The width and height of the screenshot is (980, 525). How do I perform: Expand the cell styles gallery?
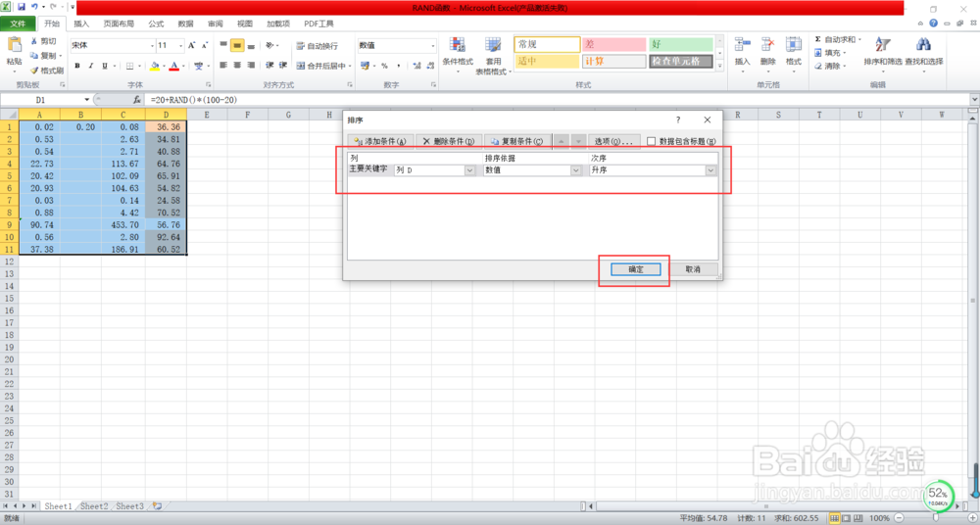(x=719, y=65)
